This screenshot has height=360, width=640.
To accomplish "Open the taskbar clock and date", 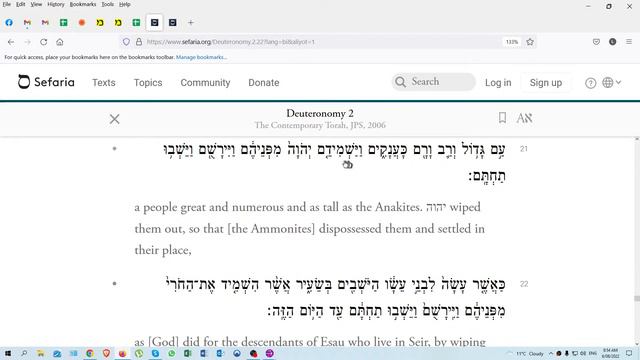I will (x=611, y=353).
